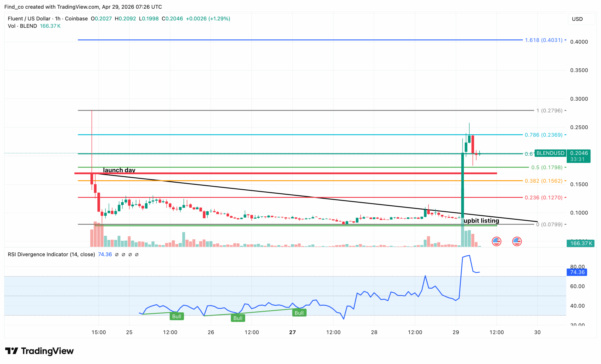This screenshot has width=601, height=364.
Task: Click the 0.3000 price axis label
Action: [x=579, y=99]
